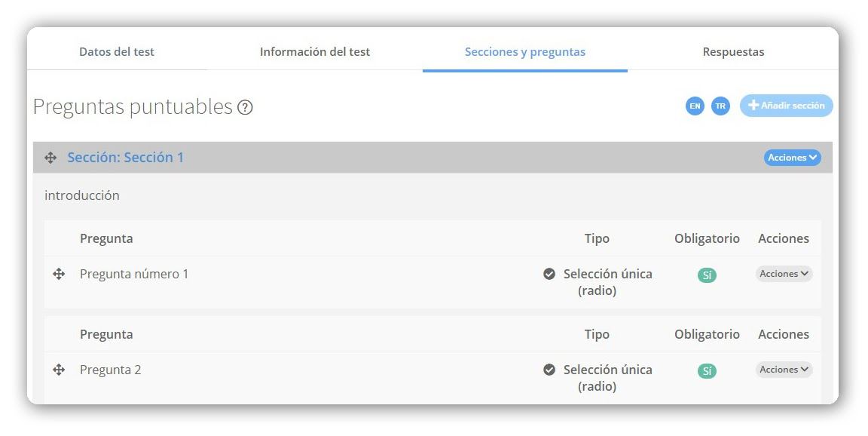The image size is (868, 436).
Task: Open the Sección: Sección 1 link
Action: tap(125, 158)
